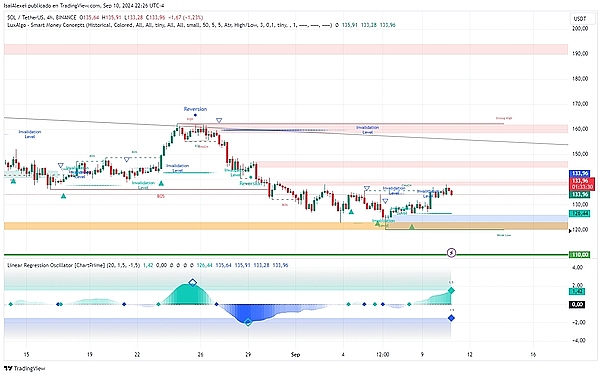Click the red BOS label below the support line
The height and width of the screenshot is (374, 600).
pos(161,196)
